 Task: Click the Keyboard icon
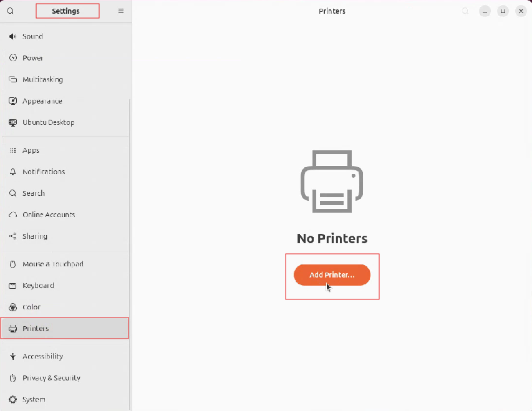click(12, 286)
